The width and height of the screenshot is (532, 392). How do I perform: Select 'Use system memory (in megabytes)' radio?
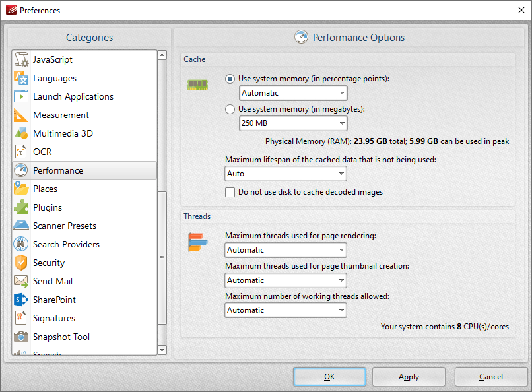coord(230,109)
